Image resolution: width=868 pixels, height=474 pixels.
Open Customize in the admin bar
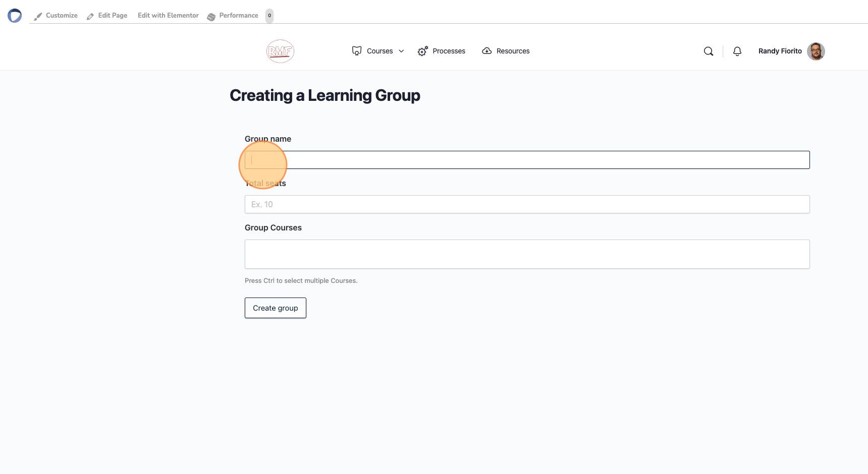[x=56, y=16]
